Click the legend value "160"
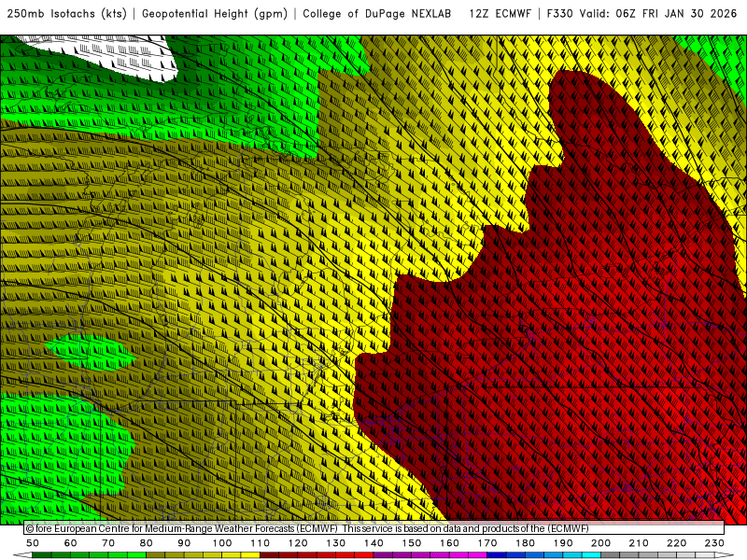The height and width of the screenshot is (560, 747). (449, 543)
